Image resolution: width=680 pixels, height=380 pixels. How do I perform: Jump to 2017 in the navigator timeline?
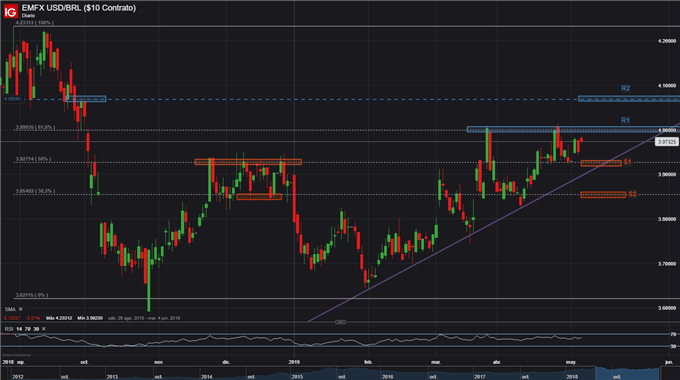[480, 377]
